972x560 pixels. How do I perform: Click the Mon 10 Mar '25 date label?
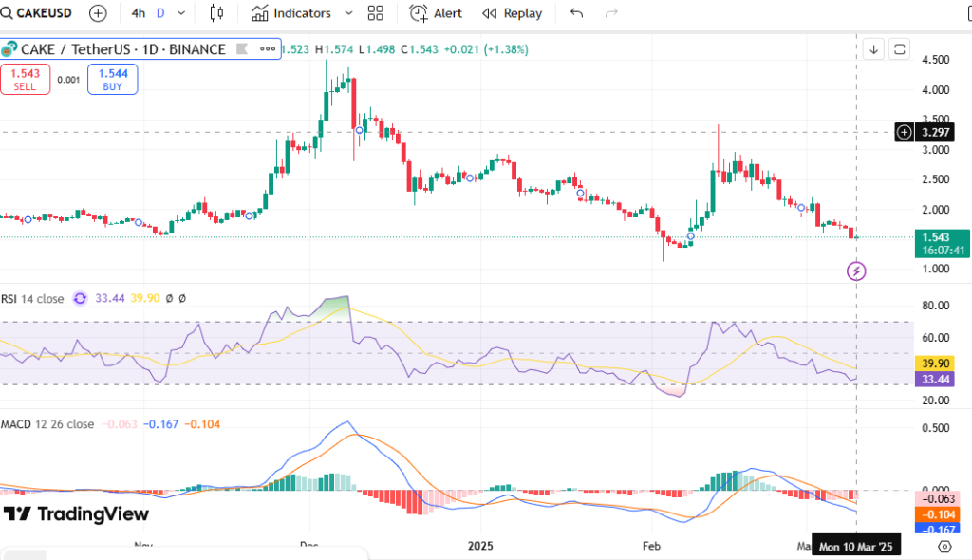(855, 547)
